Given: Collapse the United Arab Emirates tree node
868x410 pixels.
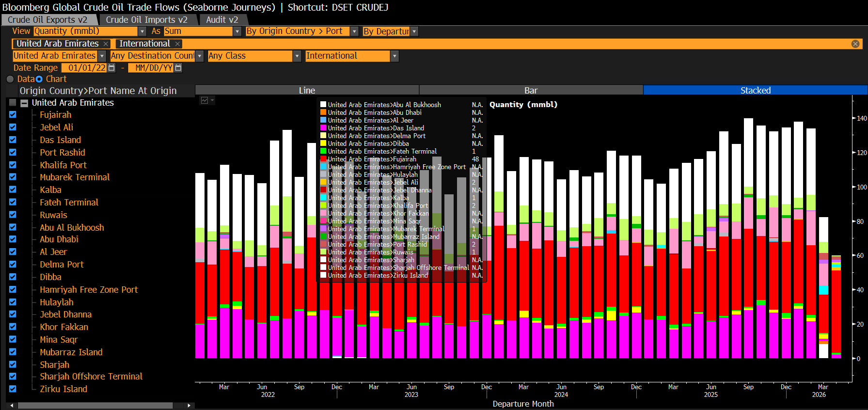Looking at the screenshot, I should tap(24, 103).
